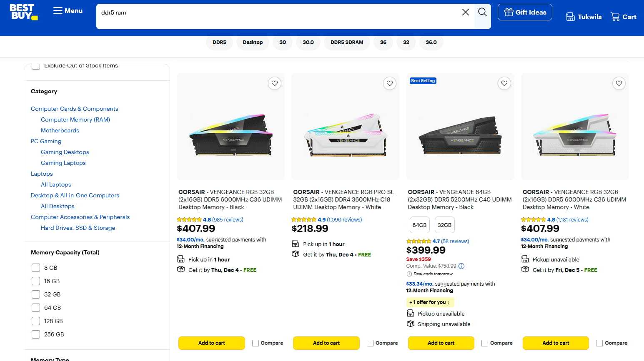Click the Best Buy logo
Viewport: 644px width, 361px height.
pos(23,12)
